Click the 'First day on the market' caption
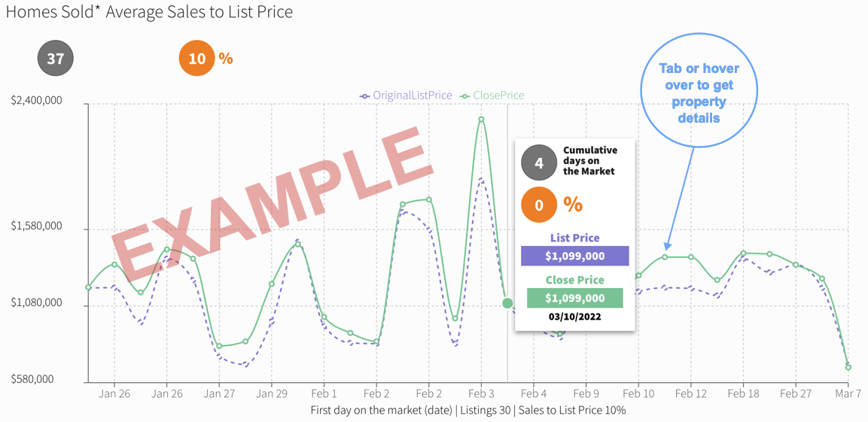The width and height of the screenshot is (868, 422). (x=468, y=410)
